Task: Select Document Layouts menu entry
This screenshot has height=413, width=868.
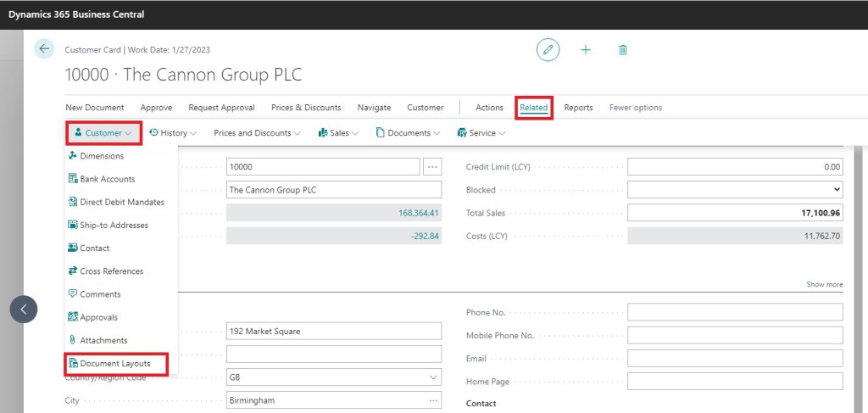Action: [115, 364]
